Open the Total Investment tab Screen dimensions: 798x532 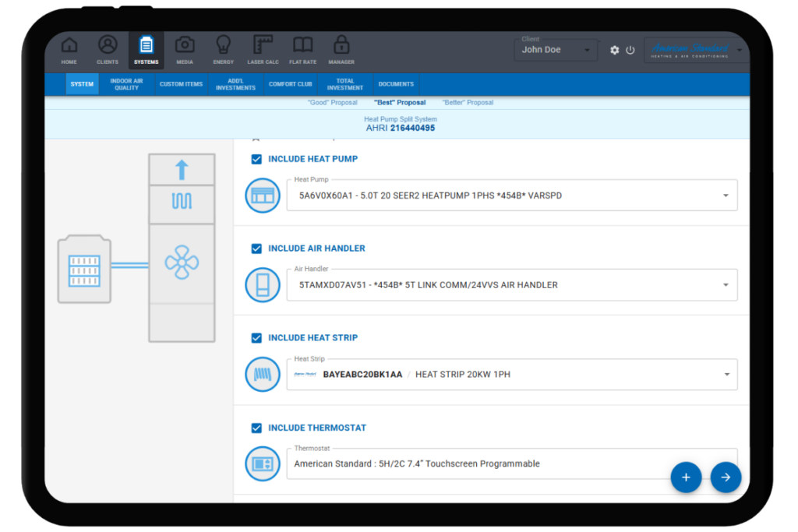tap(345, 84)
